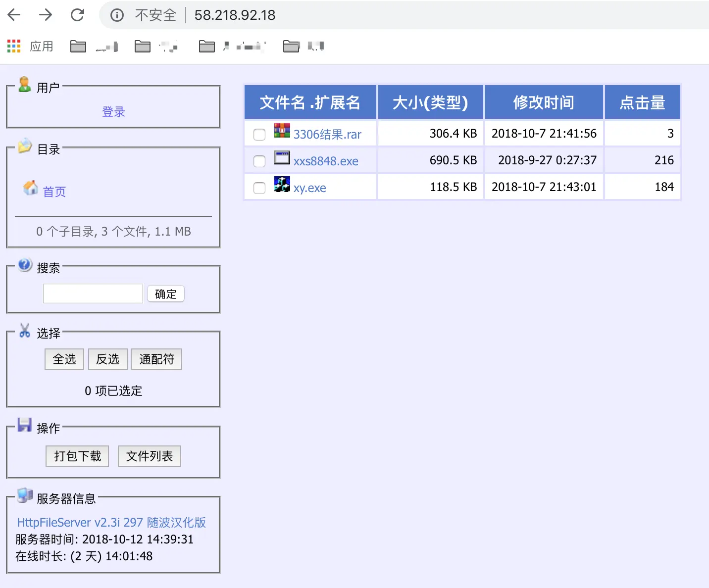Download the xxs8848.exe file link

point(326,161)
